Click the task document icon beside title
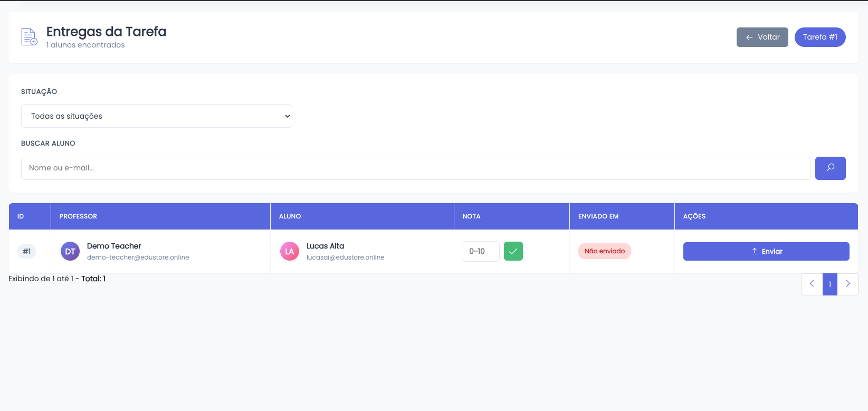 coord(29,37)
